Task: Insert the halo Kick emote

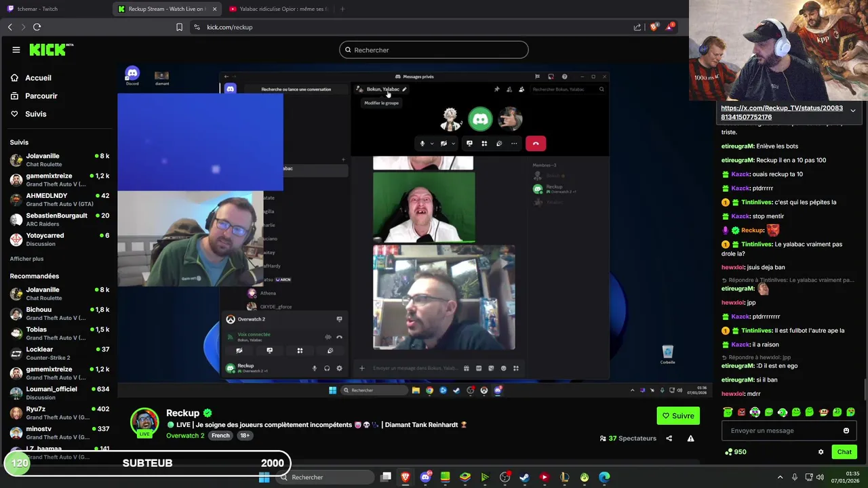Action: [x=728, y=412]
